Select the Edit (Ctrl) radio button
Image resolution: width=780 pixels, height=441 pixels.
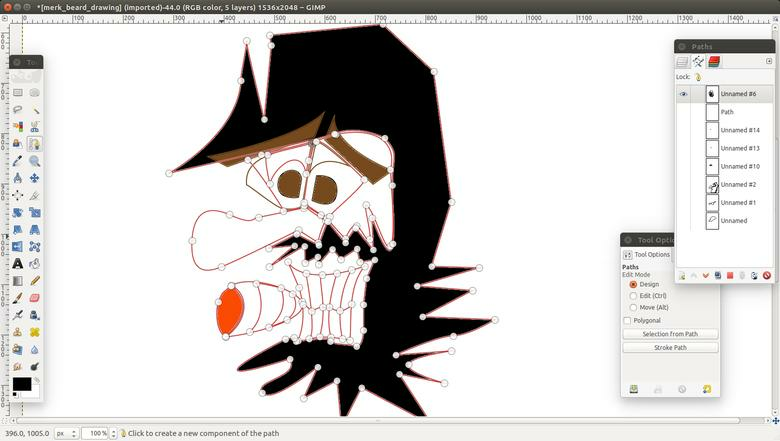pyautogui.click(x=633, y=296)
